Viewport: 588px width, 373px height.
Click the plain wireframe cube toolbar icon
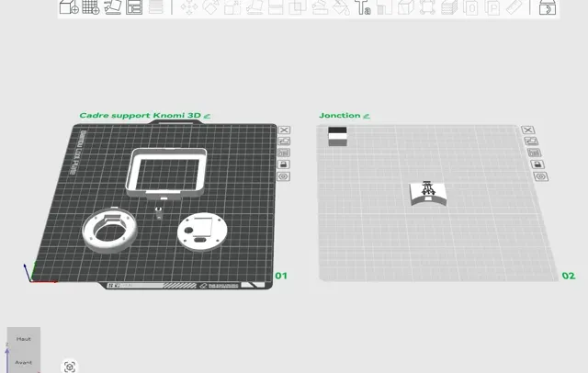point(406,6)
